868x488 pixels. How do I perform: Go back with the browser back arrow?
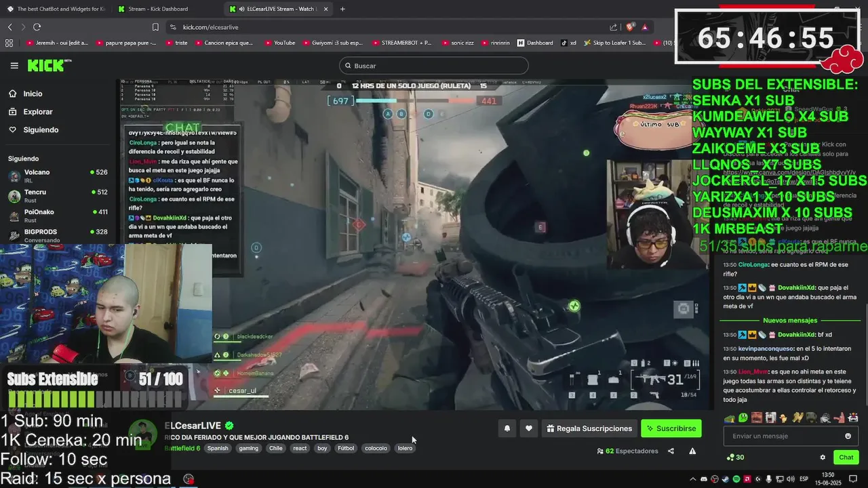pos(9,27)
